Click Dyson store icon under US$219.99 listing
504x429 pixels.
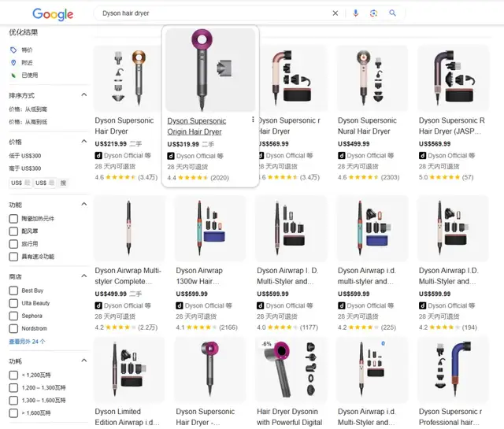[98, 156]
